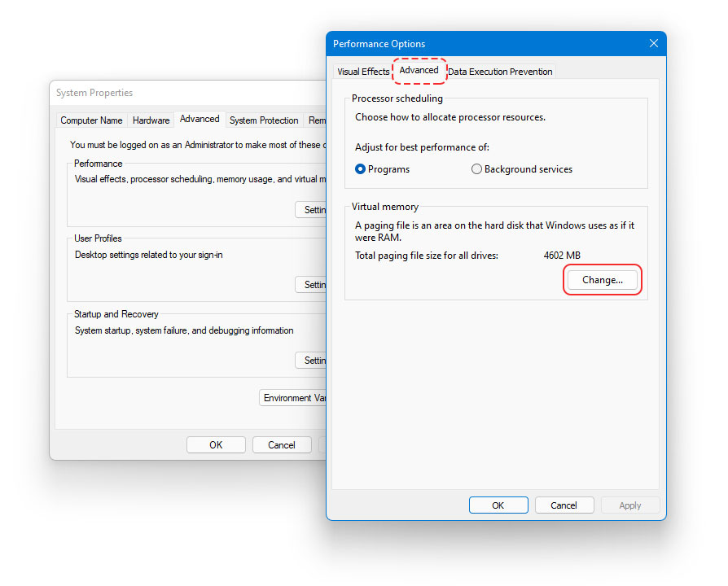
Task: Close the Performance Options window
Action: (653, 43)
